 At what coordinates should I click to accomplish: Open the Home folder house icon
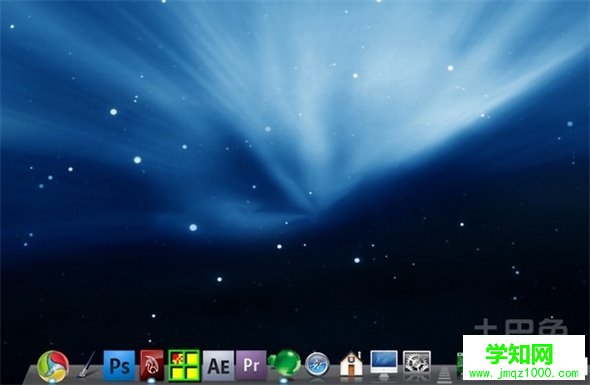[x=351, y=364]
